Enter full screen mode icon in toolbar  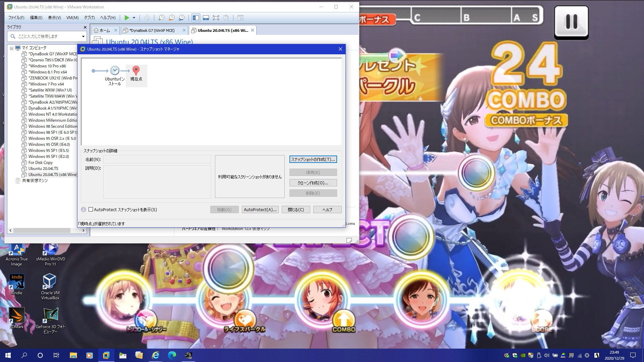pyautogui.click(x=216, y=18)
